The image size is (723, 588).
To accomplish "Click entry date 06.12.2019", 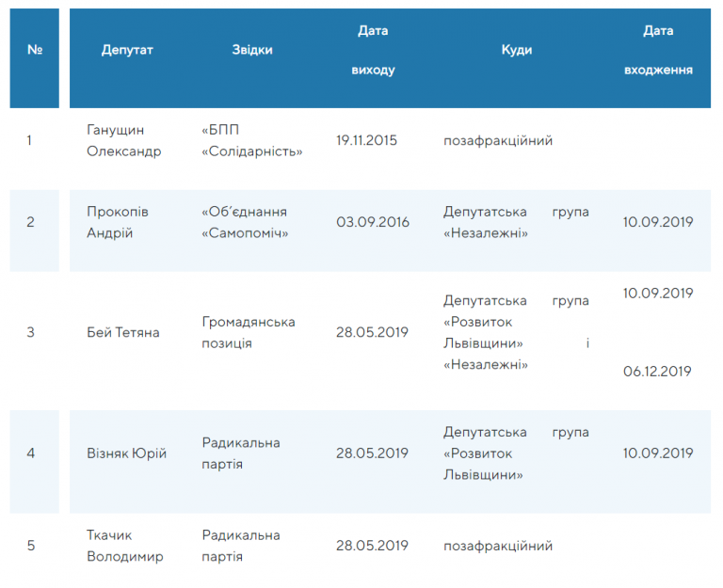I will click(657, 372).
